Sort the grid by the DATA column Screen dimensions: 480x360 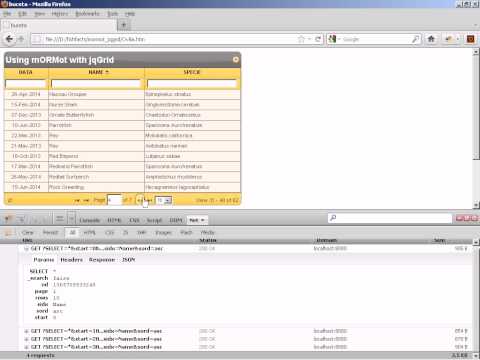point(26,72)
